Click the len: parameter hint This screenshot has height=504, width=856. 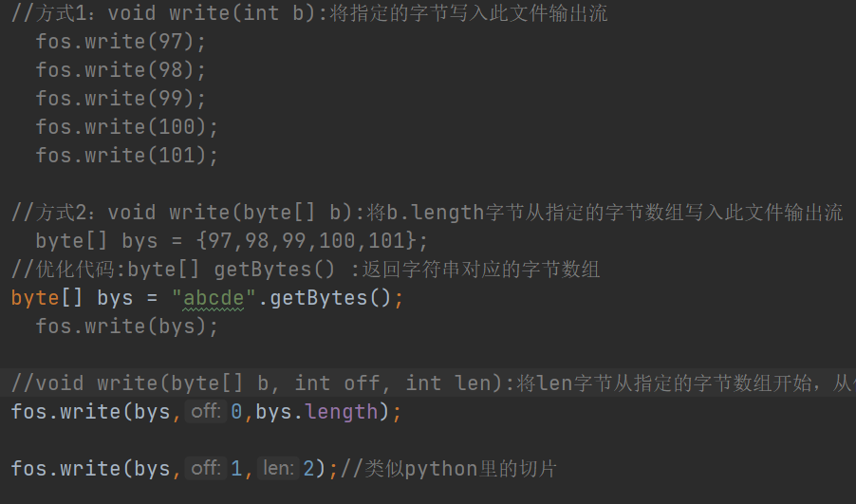click(278, 468)
